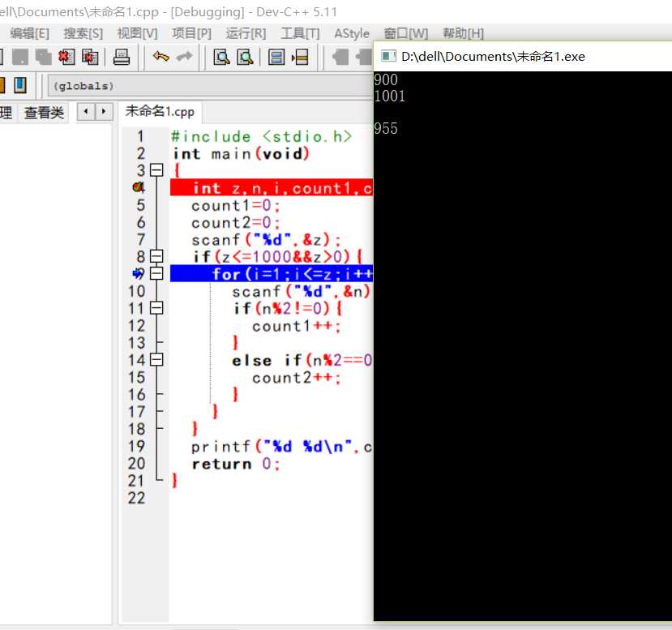Image resolution: width=672 pixels, height=630 pixels.
Task: Click the grayed-out Save file toolbar icon
Action: pyautogui.click(x=20, y=57)
